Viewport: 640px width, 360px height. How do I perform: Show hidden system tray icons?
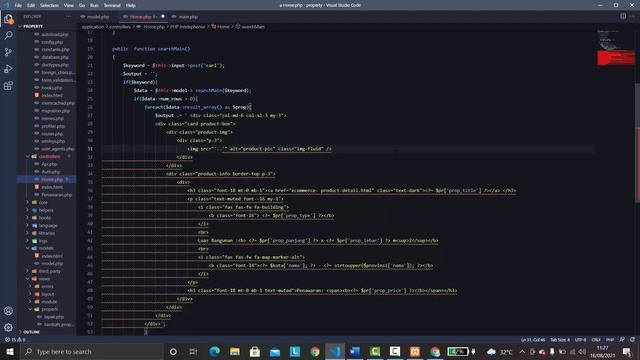[522, 351]
